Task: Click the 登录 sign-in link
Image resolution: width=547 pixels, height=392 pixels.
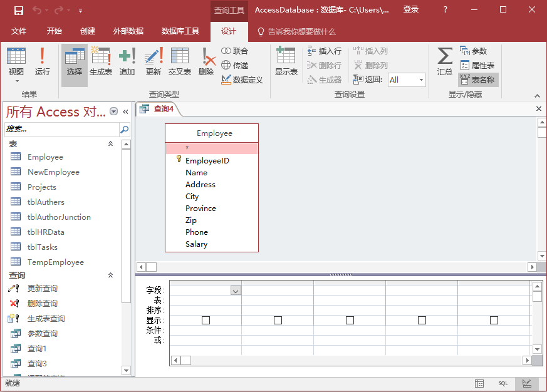Action: pos(411,9)
